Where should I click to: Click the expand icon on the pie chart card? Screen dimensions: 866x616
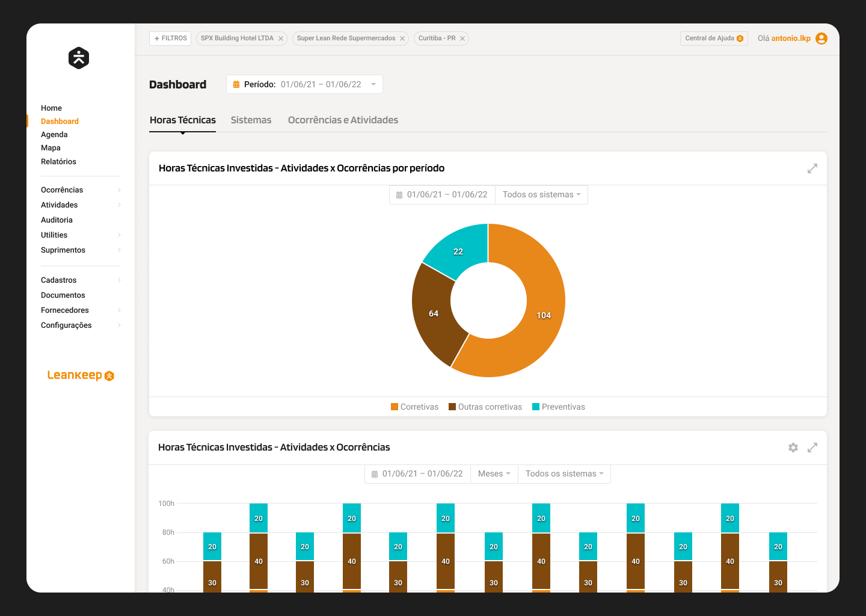click(812, 168)
